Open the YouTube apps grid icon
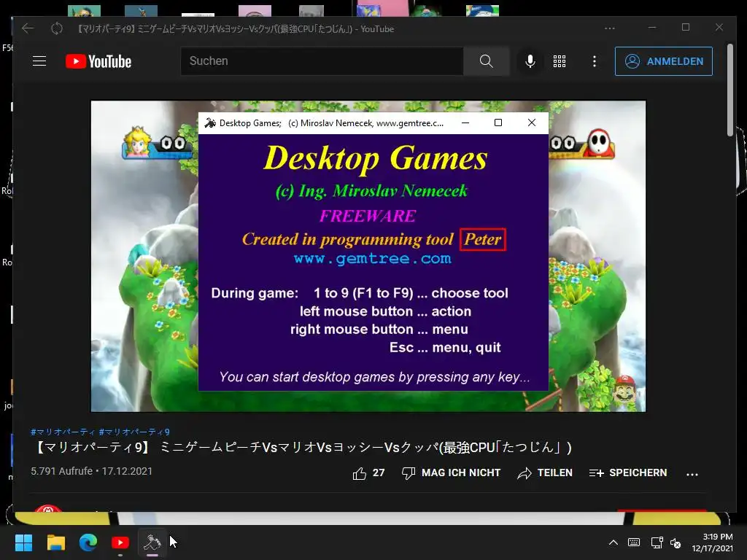This screenshot has width=747, height=560. click(560, 61)
